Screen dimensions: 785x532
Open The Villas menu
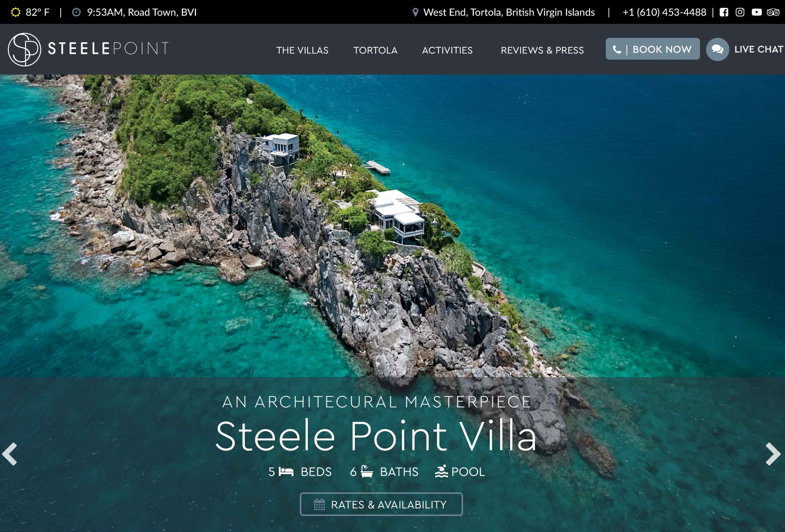pyautogui.click(x=302, y=50)
